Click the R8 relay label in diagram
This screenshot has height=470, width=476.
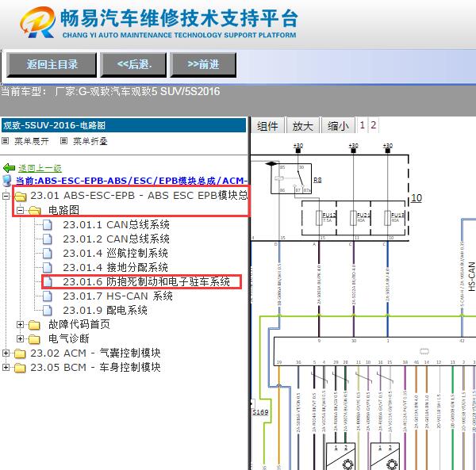pyautogui.click(x=317, y=180)
